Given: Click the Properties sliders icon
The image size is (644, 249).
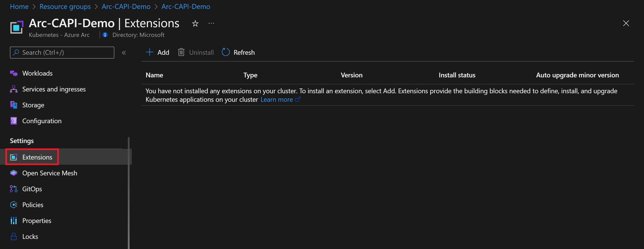Looking at the screenshot, I should [14, 221].
